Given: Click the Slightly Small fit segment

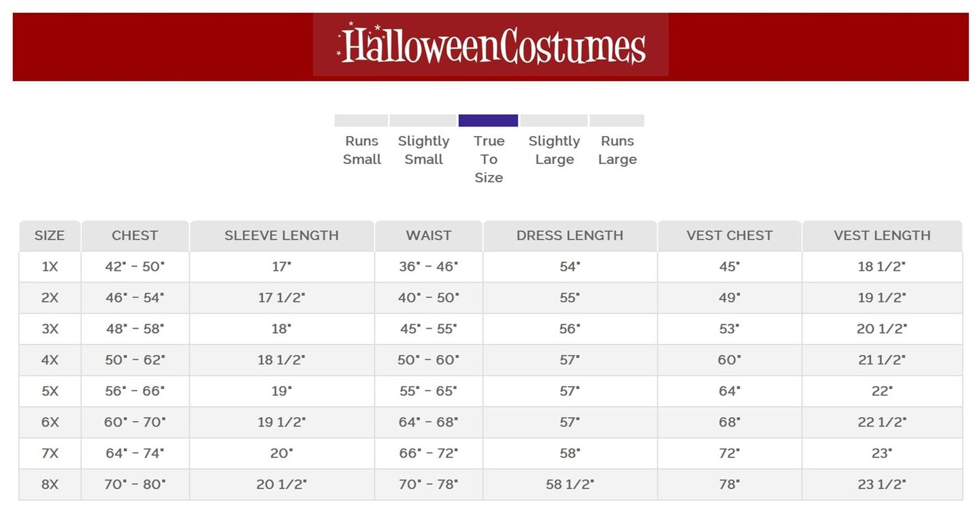Looking at the screenshot, I should [x=423, y=120].
